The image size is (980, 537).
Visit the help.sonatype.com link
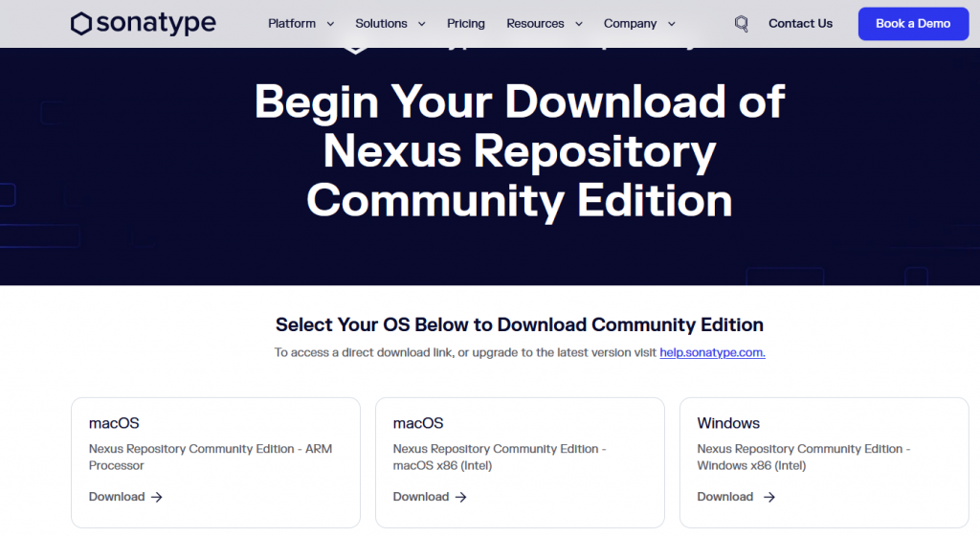[x=712, y=352]
